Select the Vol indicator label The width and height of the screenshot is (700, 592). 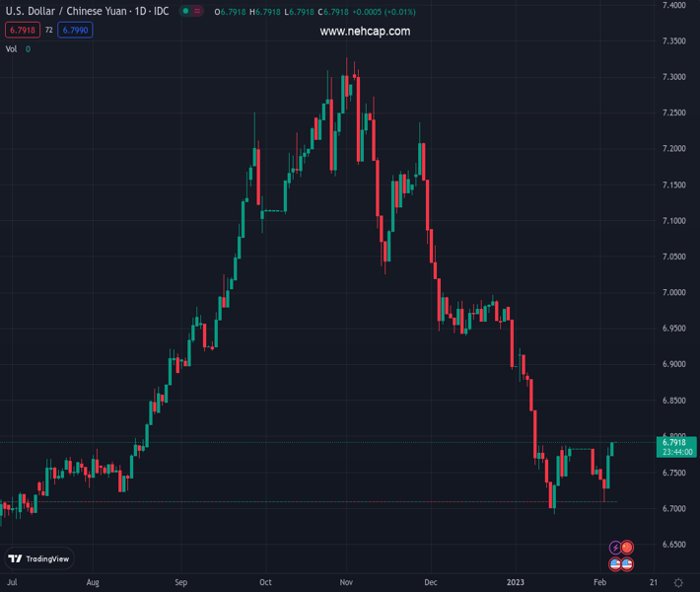tap(11, 49)
